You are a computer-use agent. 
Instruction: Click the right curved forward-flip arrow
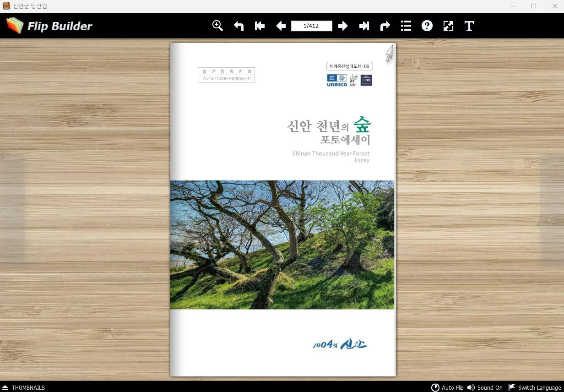click(385, 26)
